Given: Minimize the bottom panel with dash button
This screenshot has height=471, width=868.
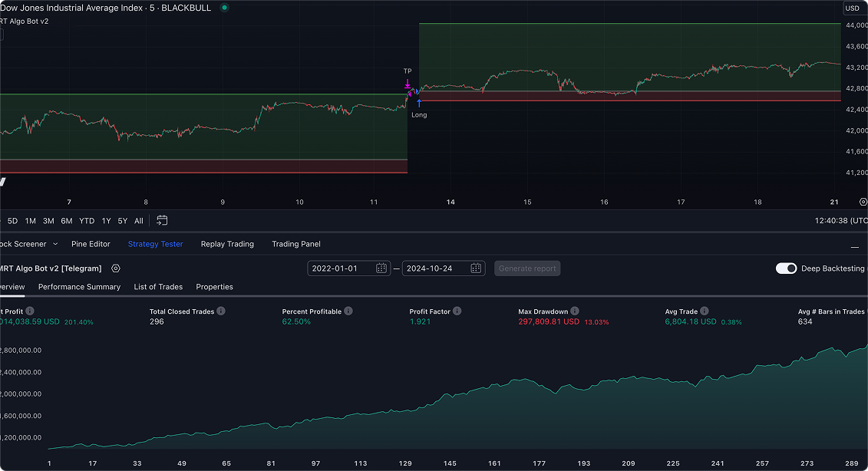Looking at the screenshot, I should pos(855,247).
